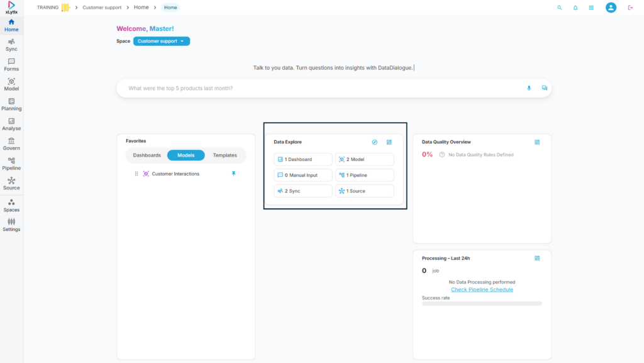Open the Customer support space dropdown

(162, 41)
